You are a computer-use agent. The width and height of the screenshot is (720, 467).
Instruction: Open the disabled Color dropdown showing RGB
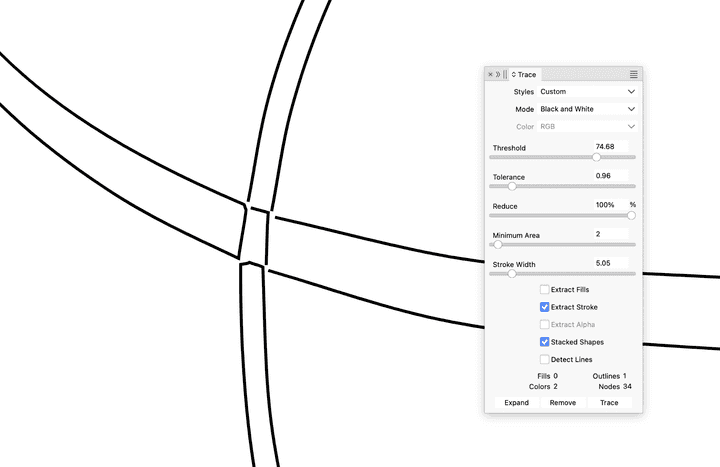(x=587, y=127)
